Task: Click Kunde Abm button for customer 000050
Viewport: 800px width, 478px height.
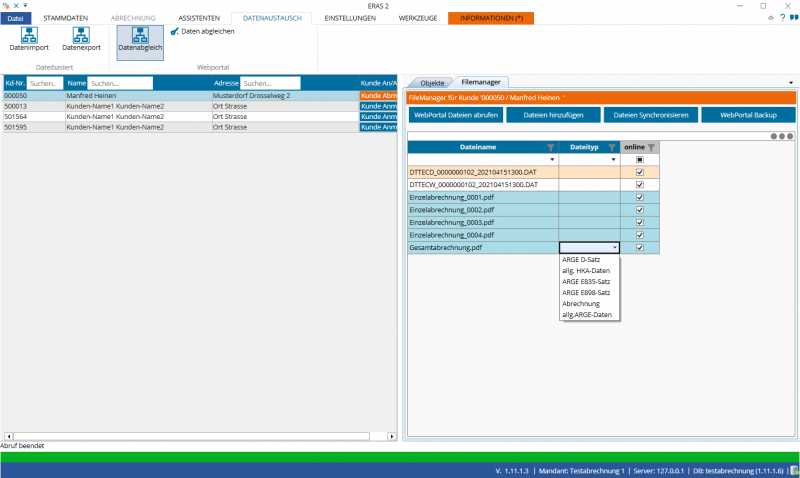Action: (x=378, y=95)
